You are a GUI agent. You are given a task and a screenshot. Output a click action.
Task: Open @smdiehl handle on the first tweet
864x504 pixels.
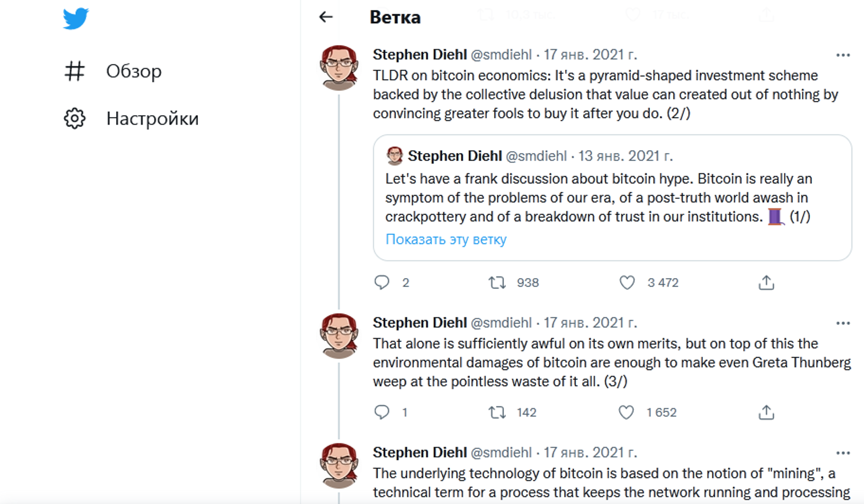tap(501, 55)
